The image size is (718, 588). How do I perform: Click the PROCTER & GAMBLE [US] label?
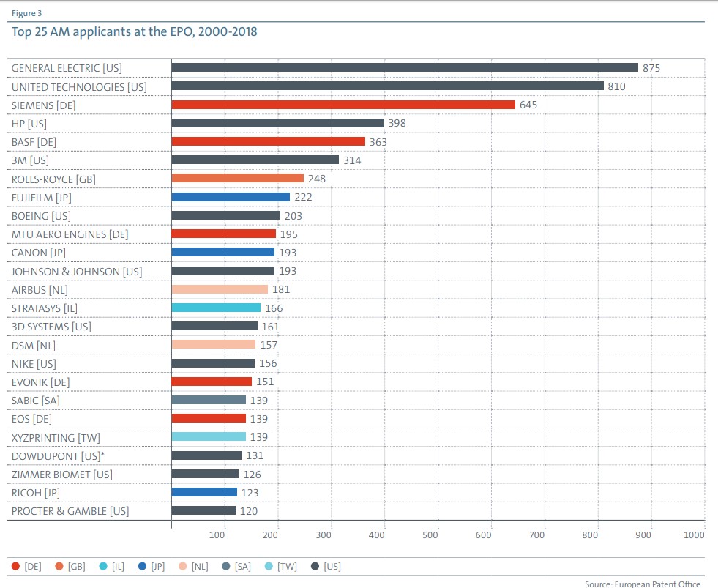click(70, 511)
